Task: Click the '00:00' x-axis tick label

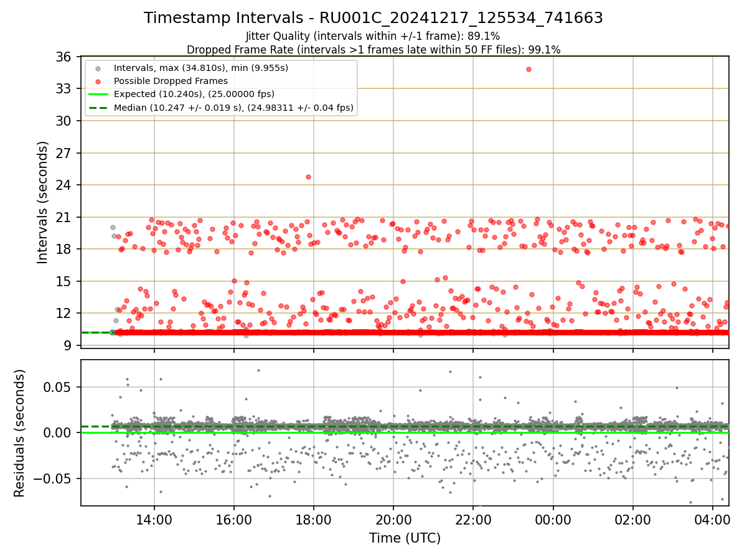Action: coord(553,520)
